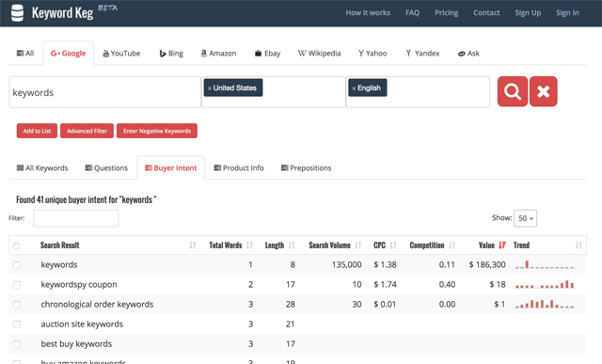The image size is (602, 364).
Task: Switch to the Bing tab
Action: pyautogui.click(x=171, y=54)
